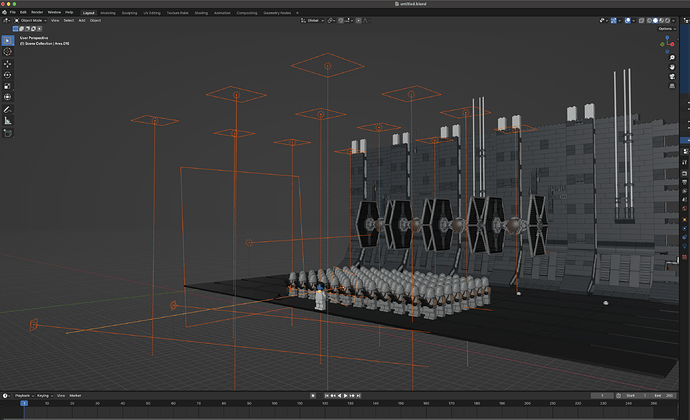Switch to the Modeling workspace tab
690x420 pixels.
pyautogui.click(x=108, y=13)
